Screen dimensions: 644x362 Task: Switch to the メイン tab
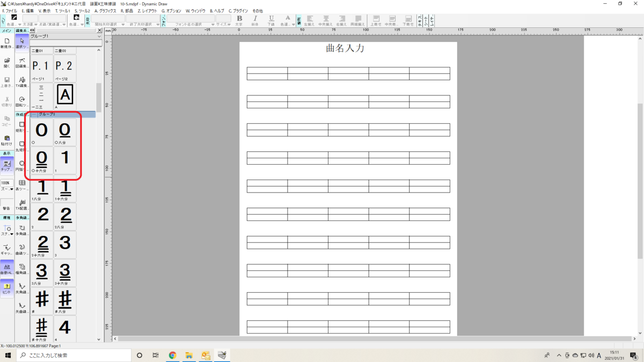[6, 31]
